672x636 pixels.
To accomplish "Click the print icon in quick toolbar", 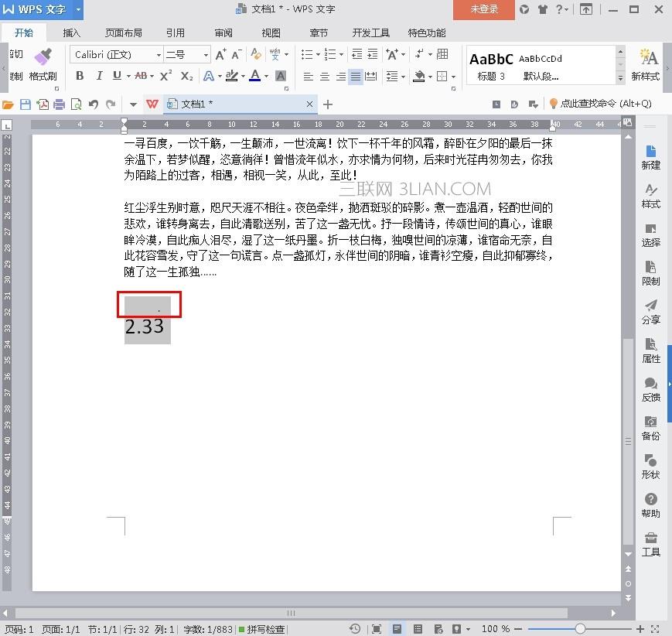I will coord(60,104).
